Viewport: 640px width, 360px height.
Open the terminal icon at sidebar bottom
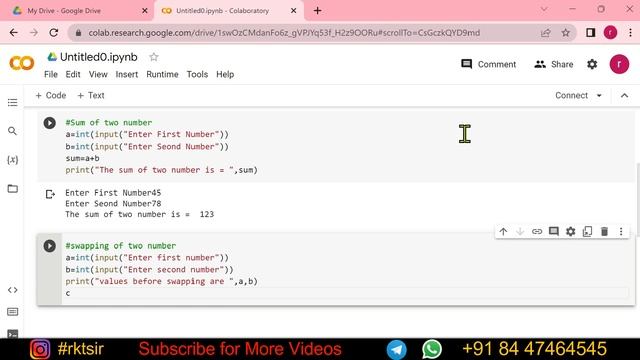click(13, 334)
